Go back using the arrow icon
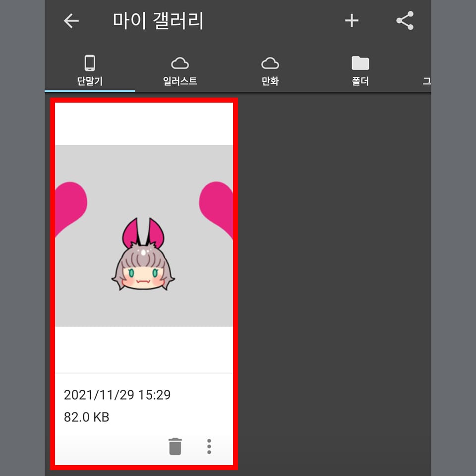This screenshot has width=476, height=476. pos(71,21)
